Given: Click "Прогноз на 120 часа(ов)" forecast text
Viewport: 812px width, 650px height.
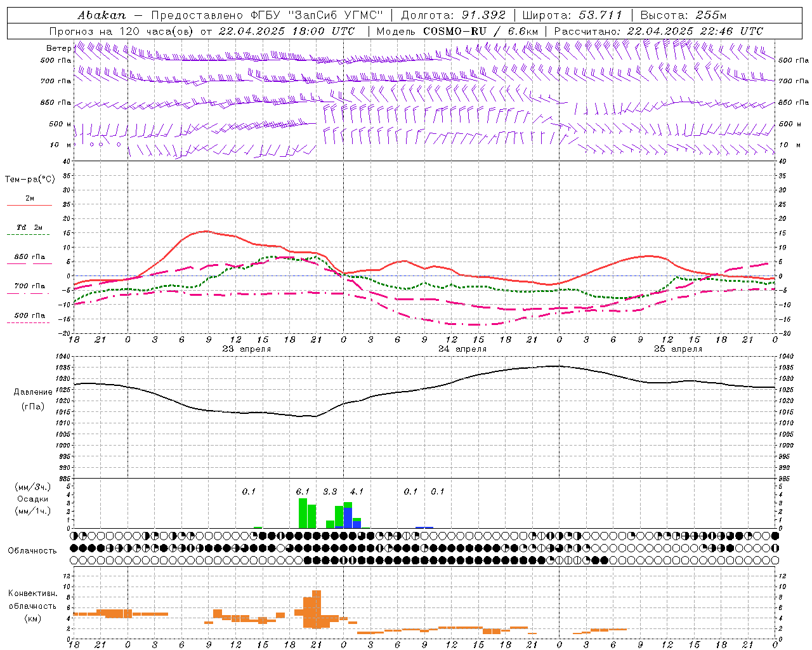Looking at the screenshot, I should click(122, 31).
